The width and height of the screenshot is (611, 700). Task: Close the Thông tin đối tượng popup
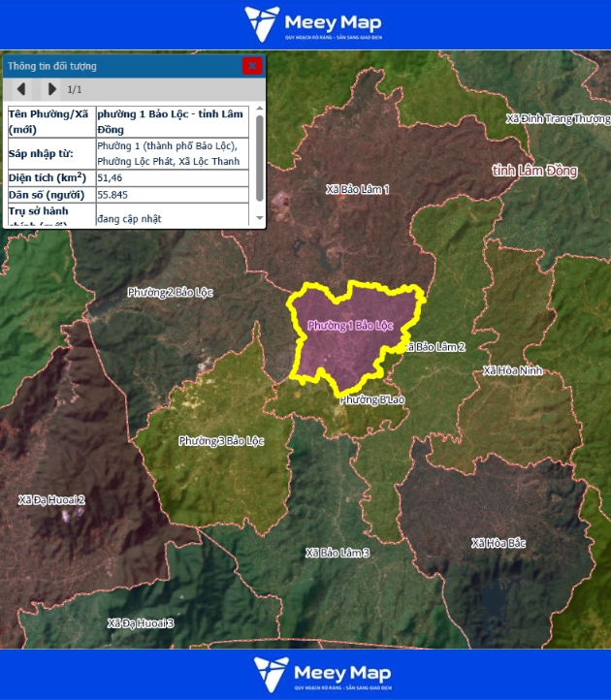252,66
